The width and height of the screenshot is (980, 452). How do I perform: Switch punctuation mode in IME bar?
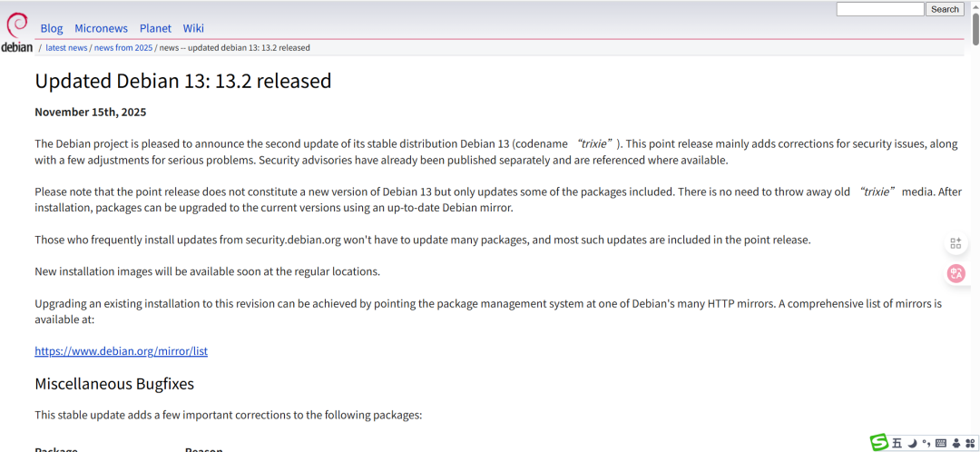tap(926, 443)
